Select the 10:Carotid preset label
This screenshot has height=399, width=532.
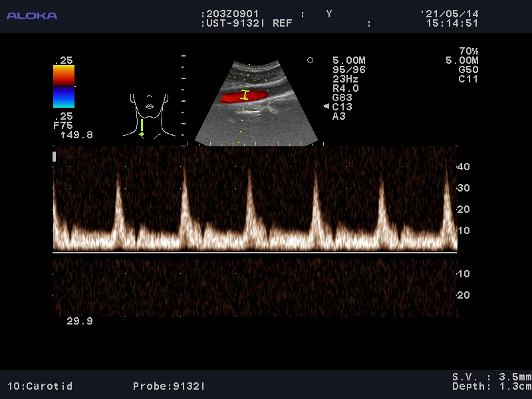point(40,386)
